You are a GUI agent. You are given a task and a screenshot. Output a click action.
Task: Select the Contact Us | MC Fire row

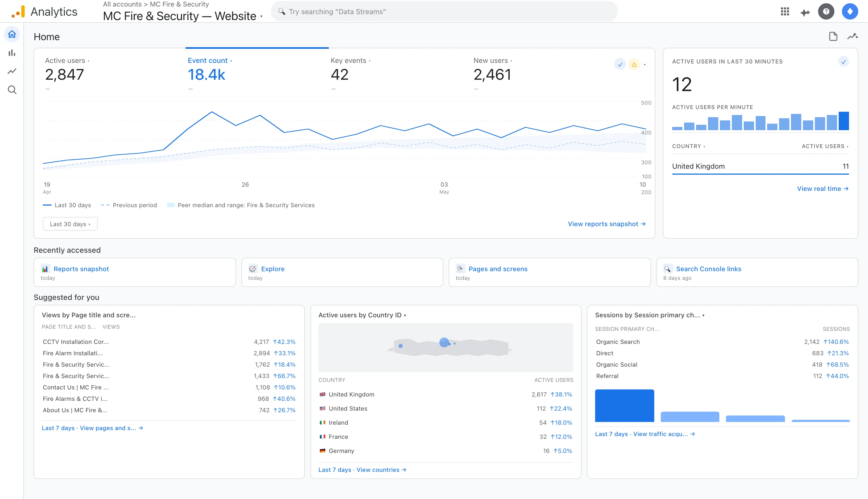(x=169, y=387)
